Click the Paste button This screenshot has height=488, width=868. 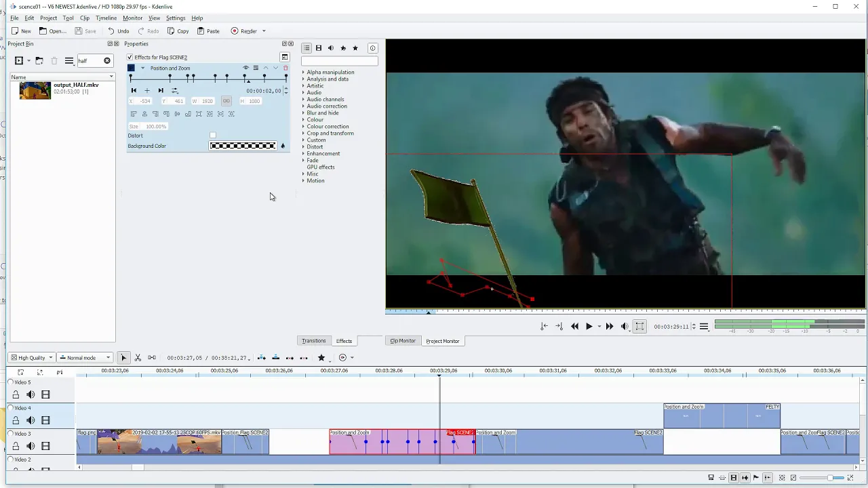click(x=208, y=31)
